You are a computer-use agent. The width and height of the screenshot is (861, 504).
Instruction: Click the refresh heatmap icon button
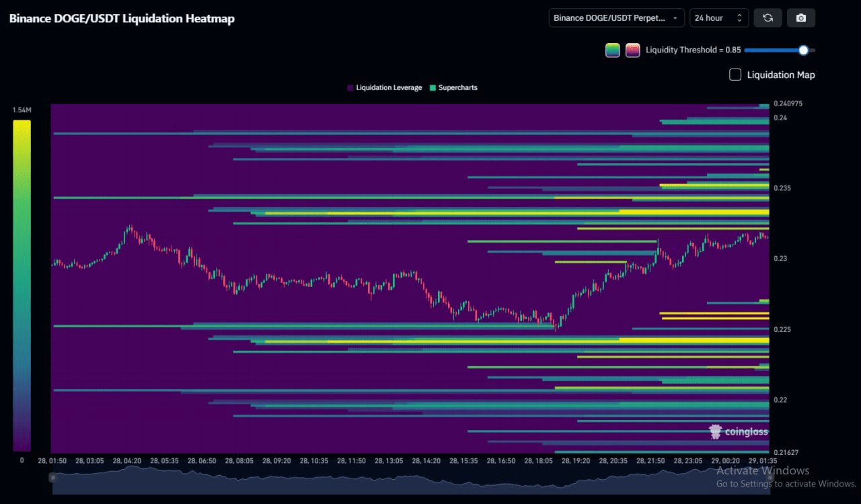(x=768, y=18)
